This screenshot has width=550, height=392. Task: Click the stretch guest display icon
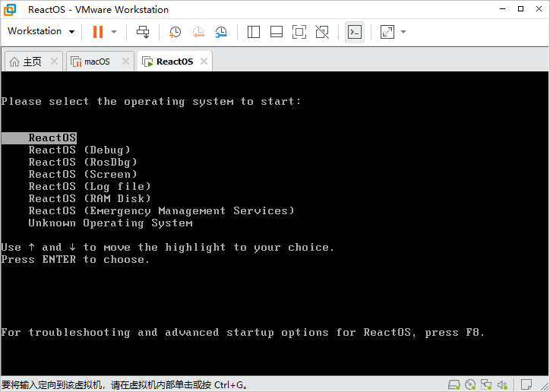pyautogui.click(x=387, y=32)
